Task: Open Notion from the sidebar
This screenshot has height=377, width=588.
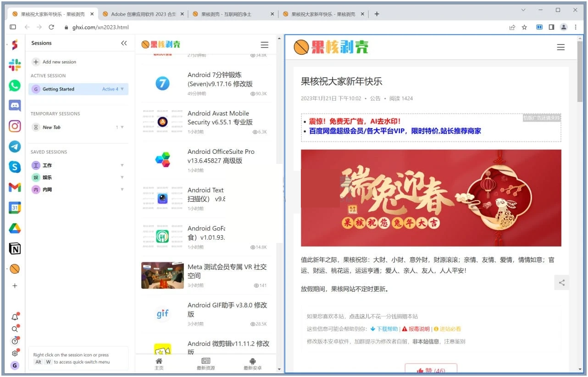Action: pos(14,248)
